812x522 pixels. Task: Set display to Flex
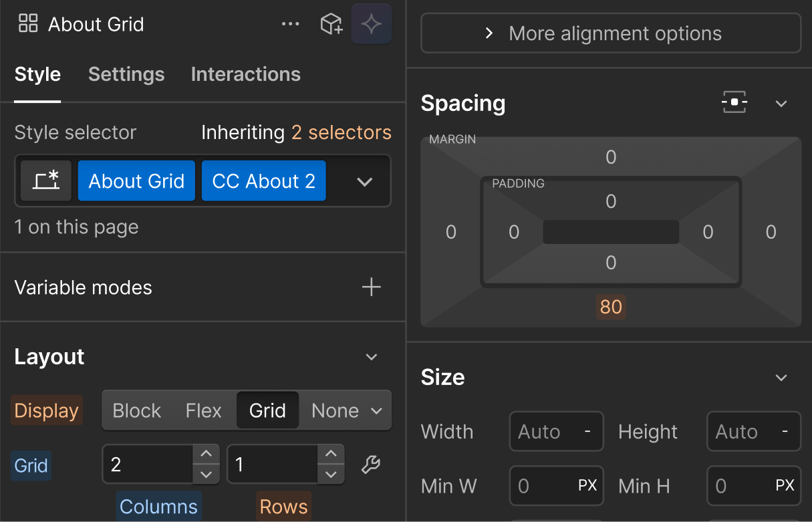tap(203, 410)
